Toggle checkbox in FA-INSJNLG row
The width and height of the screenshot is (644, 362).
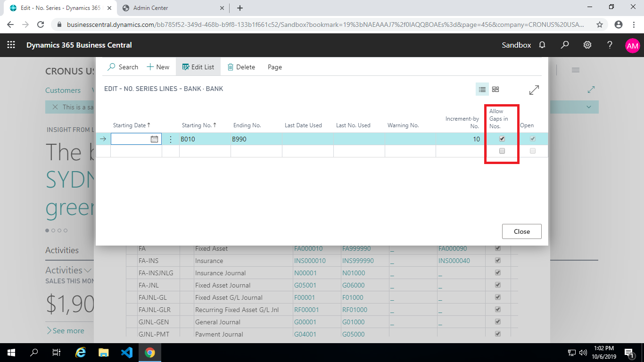498,273
